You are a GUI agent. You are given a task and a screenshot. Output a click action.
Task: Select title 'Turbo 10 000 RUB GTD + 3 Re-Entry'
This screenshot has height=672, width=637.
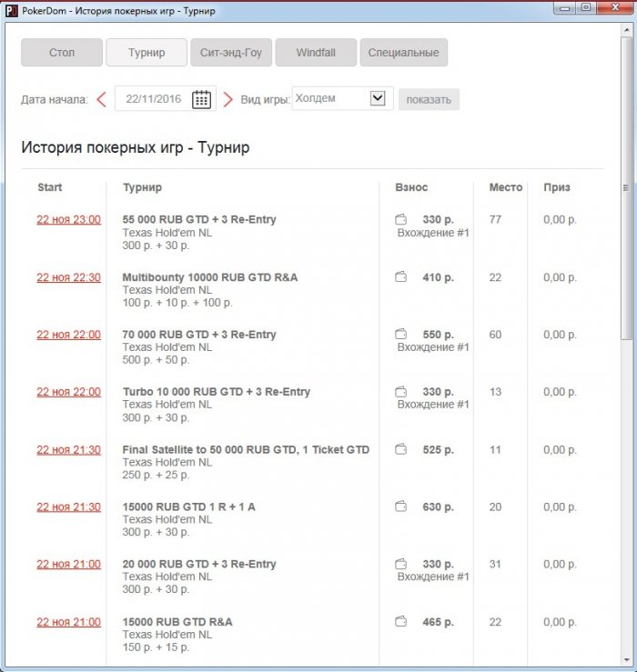[x=217, y=392]
